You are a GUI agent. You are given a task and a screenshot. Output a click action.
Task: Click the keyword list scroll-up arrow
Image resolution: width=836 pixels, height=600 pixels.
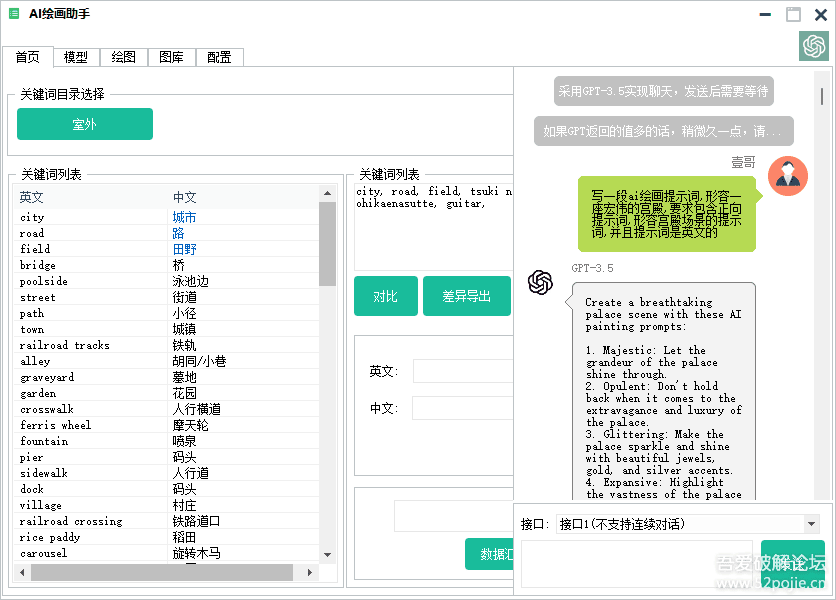coord(327,193)
